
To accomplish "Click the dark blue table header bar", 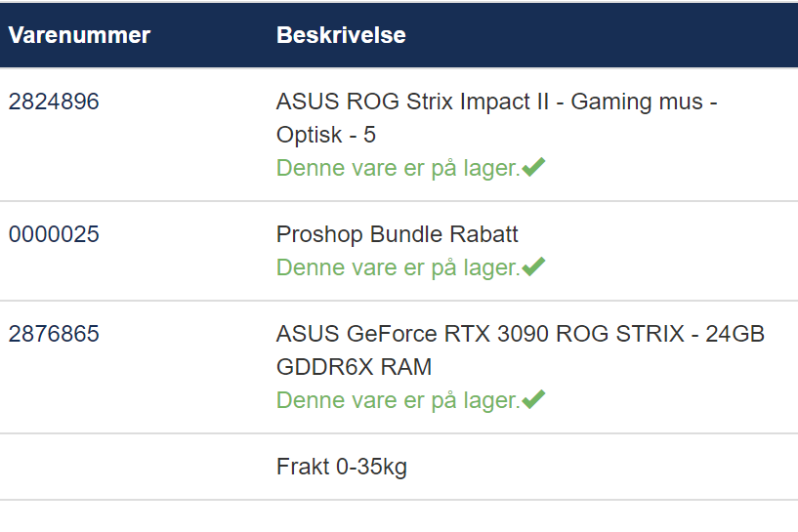I will pyautogui.click(x=399, y=35).
